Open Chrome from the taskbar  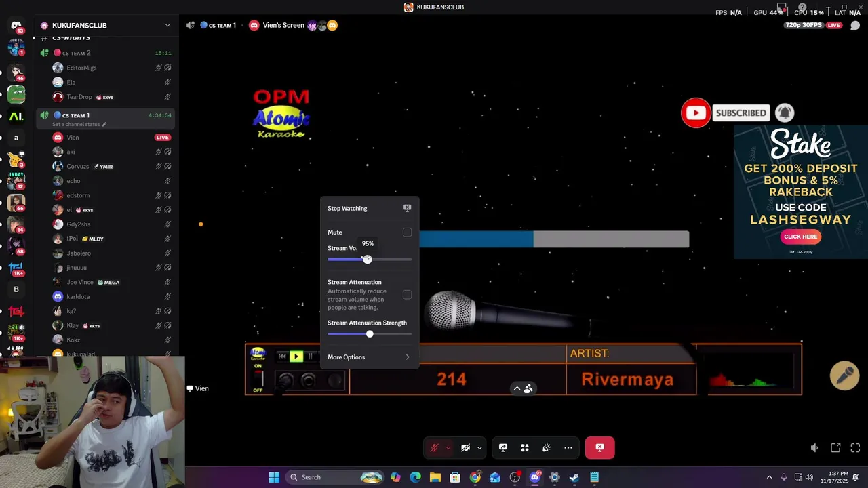[x=475, y=477]
